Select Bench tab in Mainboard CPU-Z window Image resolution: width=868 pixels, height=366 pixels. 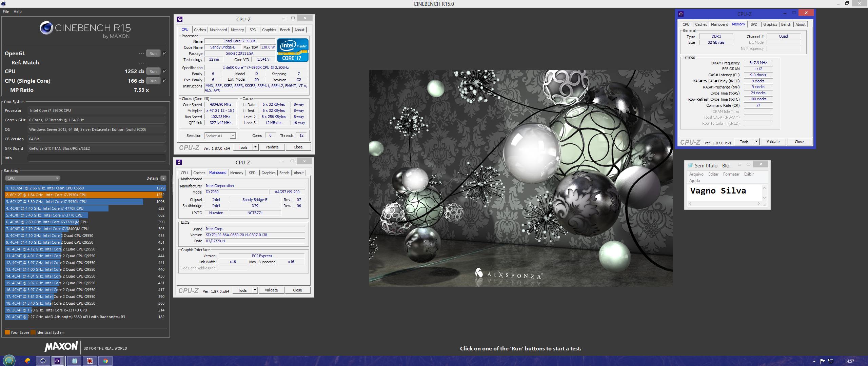point(284,173)
